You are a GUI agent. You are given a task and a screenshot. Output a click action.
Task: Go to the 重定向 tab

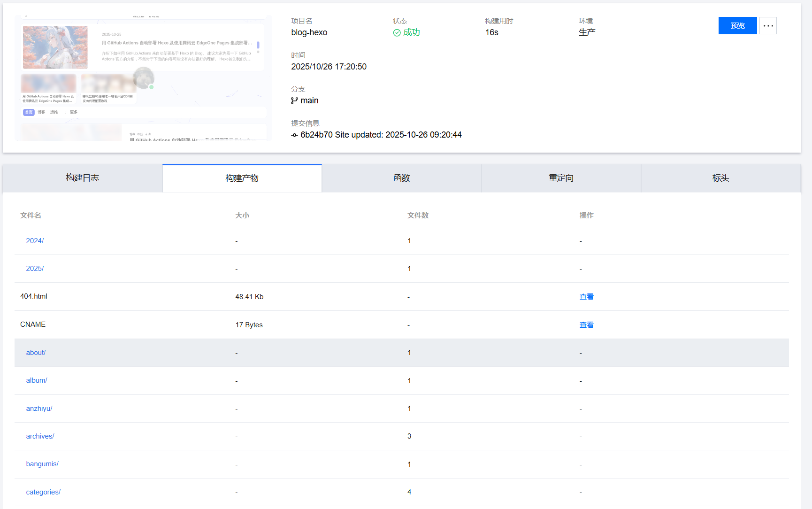(561, 178)
